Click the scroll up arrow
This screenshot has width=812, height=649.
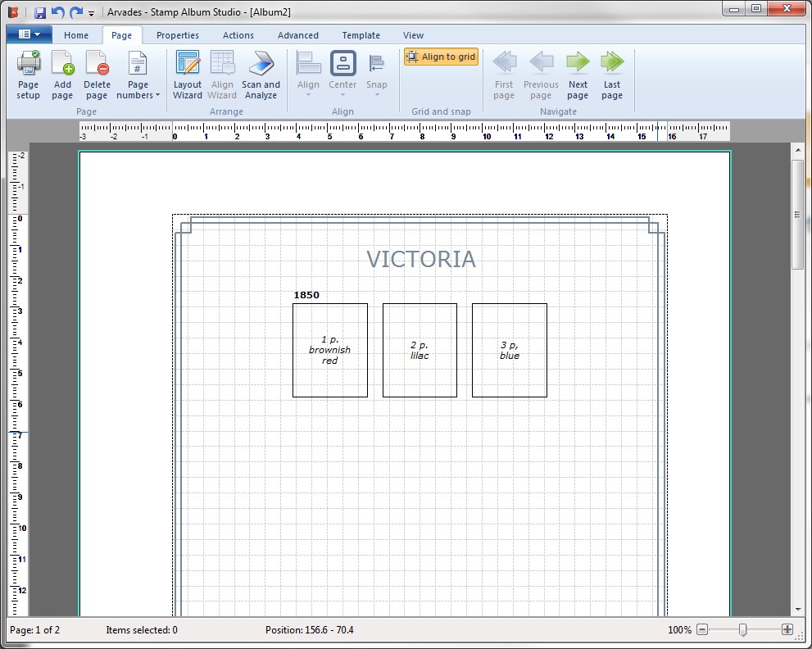[797, 150]
